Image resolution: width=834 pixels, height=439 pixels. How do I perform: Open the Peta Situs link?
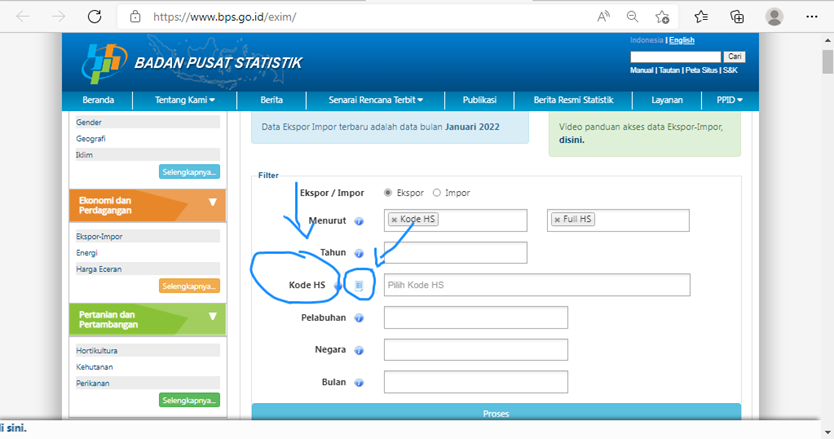pos(701,70)
